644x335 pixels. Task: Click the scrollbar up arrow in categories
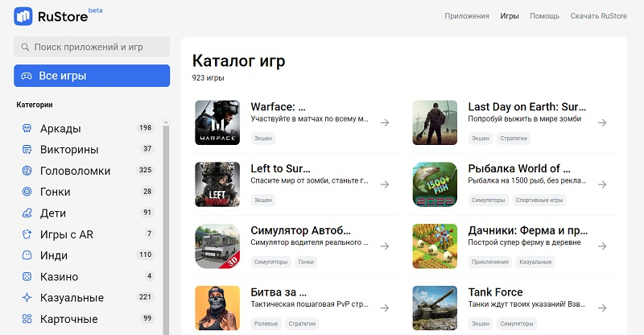pos(166,122)
